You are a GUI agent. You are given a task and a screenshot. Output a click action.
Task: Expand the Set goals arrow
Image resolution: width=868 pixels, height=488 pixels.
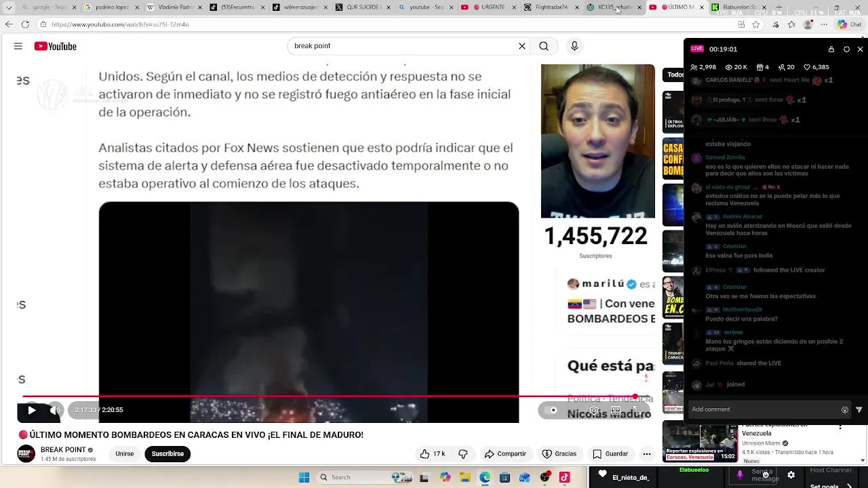(x=850, y=485)
